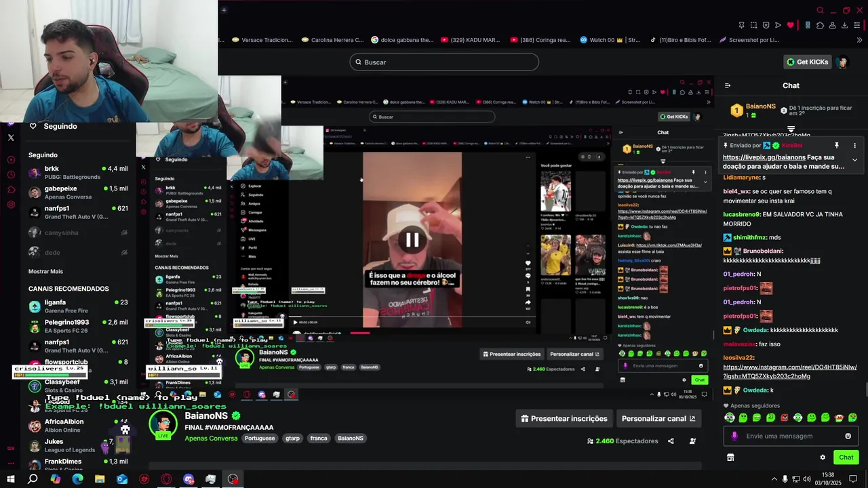
Task: Collapse the chat panel with arrow icon
Action: (728, 85)
